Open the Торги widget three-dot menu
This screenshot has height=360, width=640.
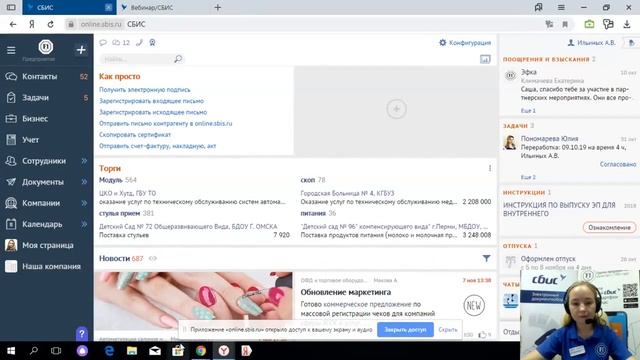(x=490, y=168)
